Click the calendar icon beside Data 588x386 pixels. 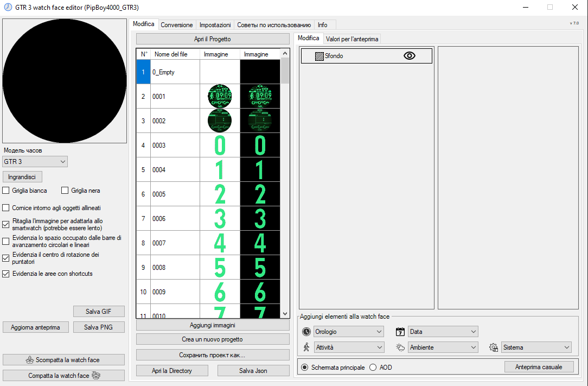tap(400, 332)
